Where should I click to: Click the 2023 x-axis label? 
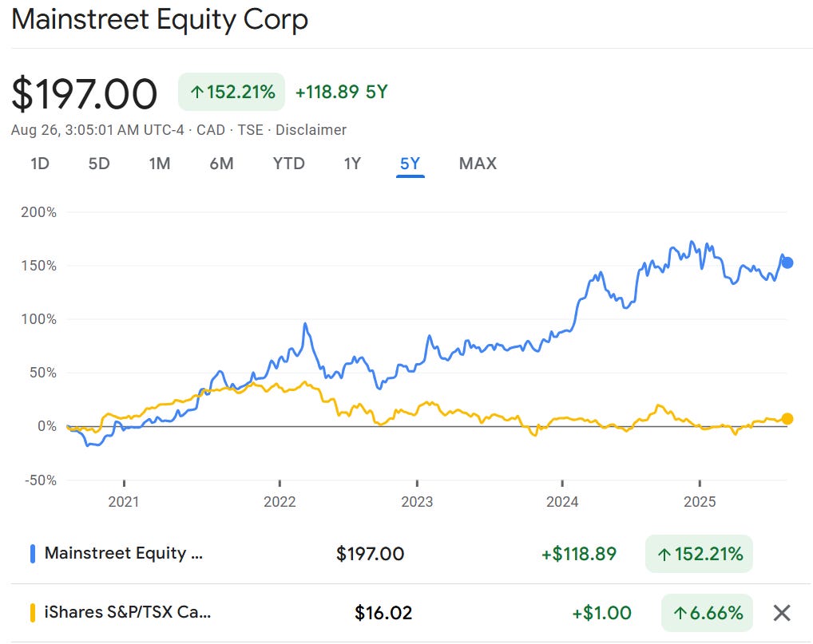tap(417, 501)
